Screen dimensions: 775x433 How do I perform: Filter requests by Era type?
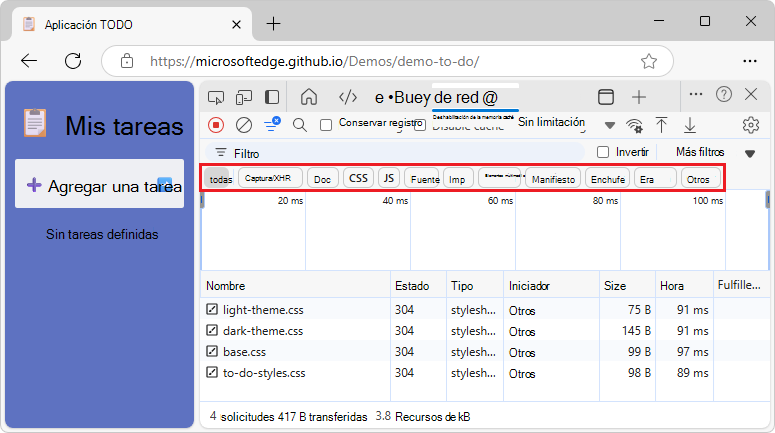coord(655,179)
